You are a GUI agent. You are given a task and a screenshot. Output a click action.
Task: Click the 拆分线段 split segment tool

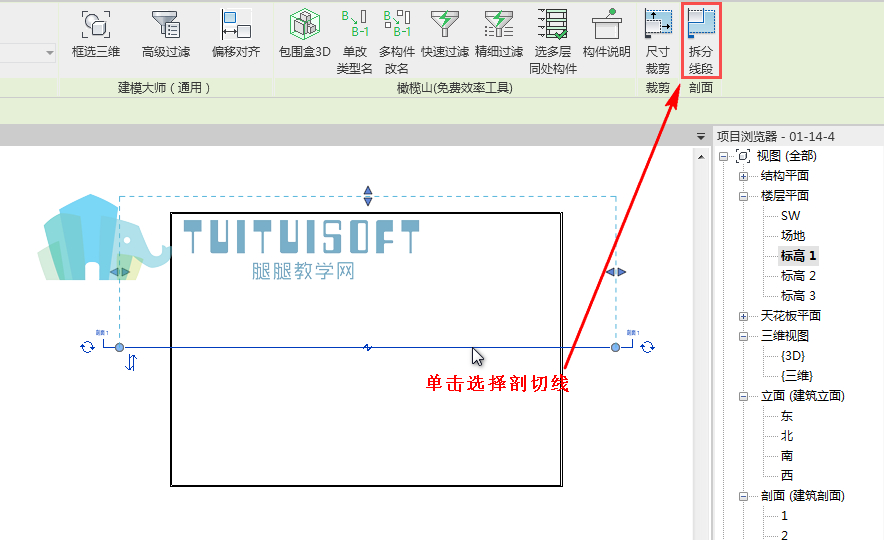tap(701, 41)
